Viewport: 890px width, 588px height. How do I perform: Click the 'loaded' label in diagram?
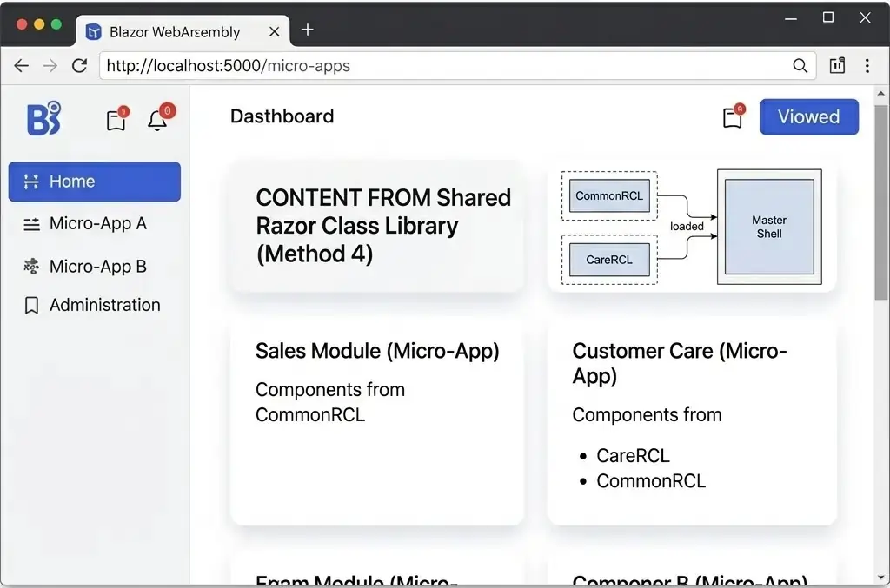[x=687, y=226]
